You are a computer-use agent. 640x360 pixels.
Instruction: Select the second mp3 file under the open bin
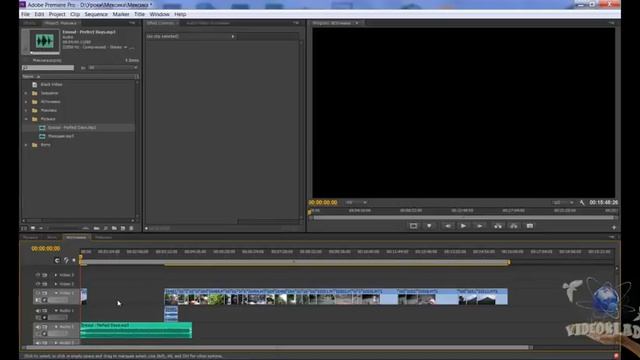[61, 136]
